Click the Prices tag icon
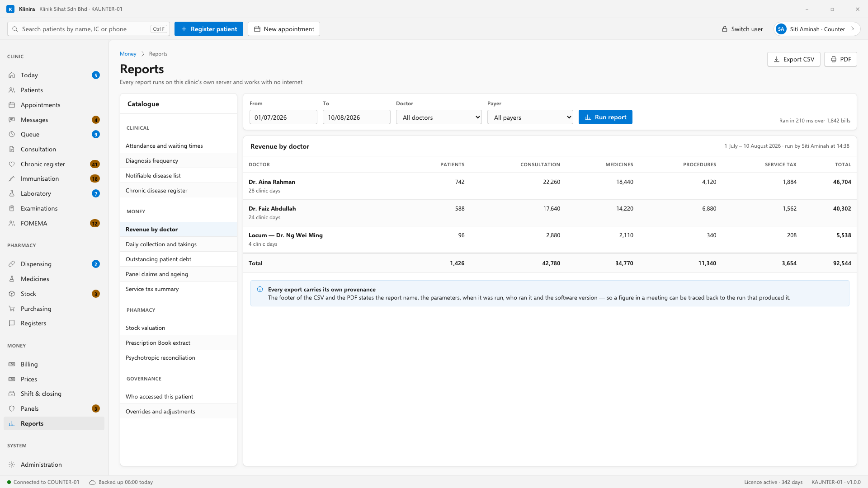868x488 pixels. click(x=12, y=379)
